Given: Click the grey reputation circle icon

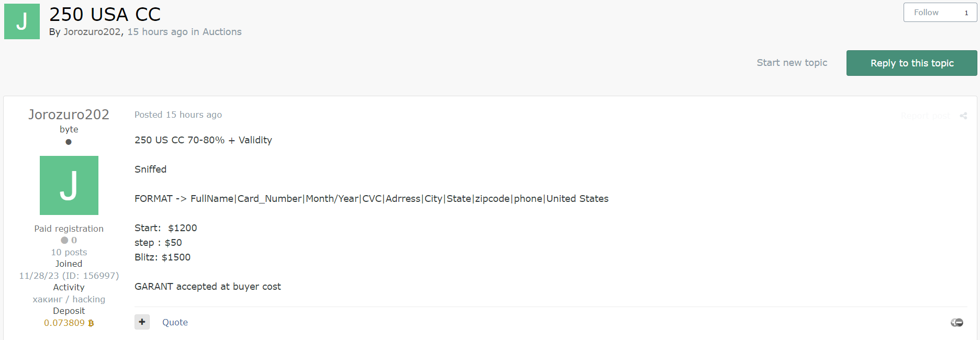Looking at the screenshot, I should click(x=64, y=240).
